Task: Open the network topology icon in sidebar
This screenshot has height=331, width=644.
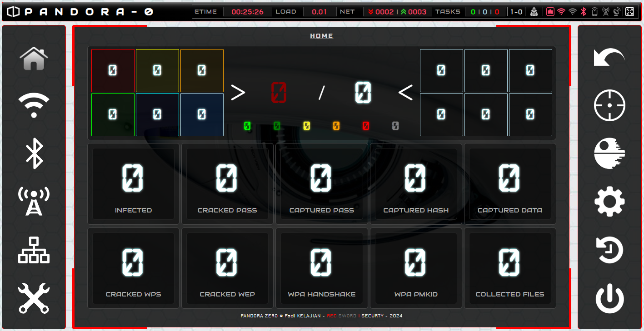Action: pyautogui.click(x=34, y=250)
